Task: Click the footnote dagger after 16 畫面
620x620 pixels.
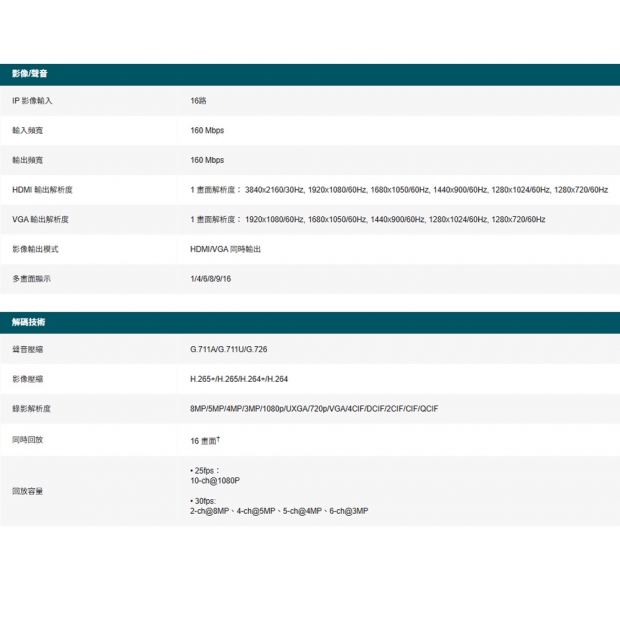Action: click(x=218, y=438)
